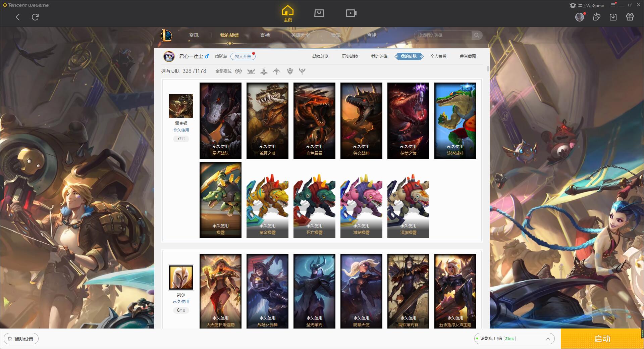
Task: Open the 我的战绩 tab
Action: pyautogui.click(x=229, y=35)
